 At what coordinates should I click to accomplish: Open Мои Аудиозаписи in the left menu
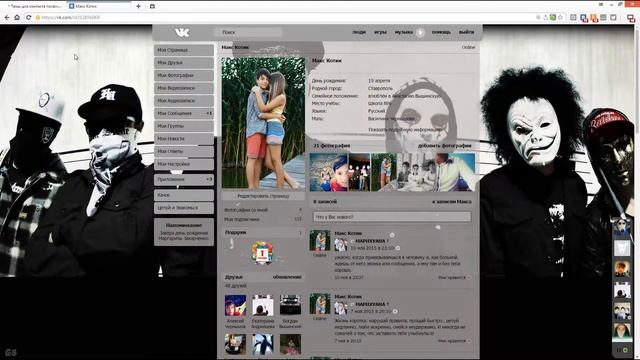[x=184, y=101]
